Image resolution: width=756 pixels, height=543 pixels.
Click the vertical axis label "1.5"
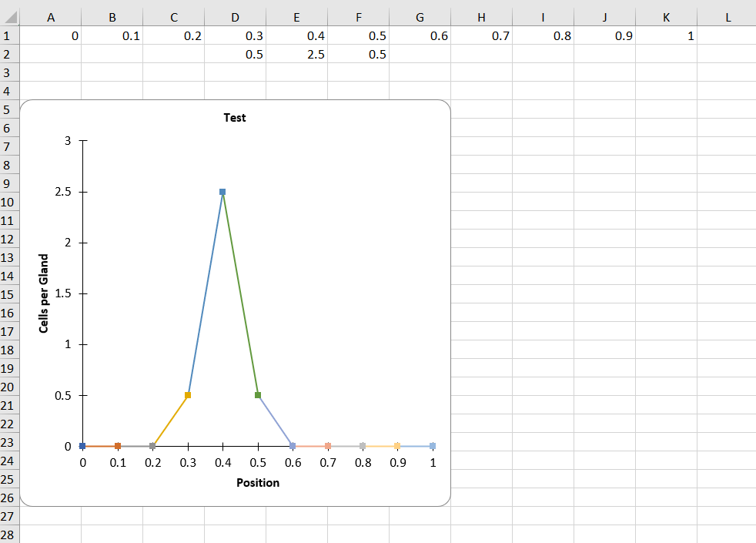62,293
